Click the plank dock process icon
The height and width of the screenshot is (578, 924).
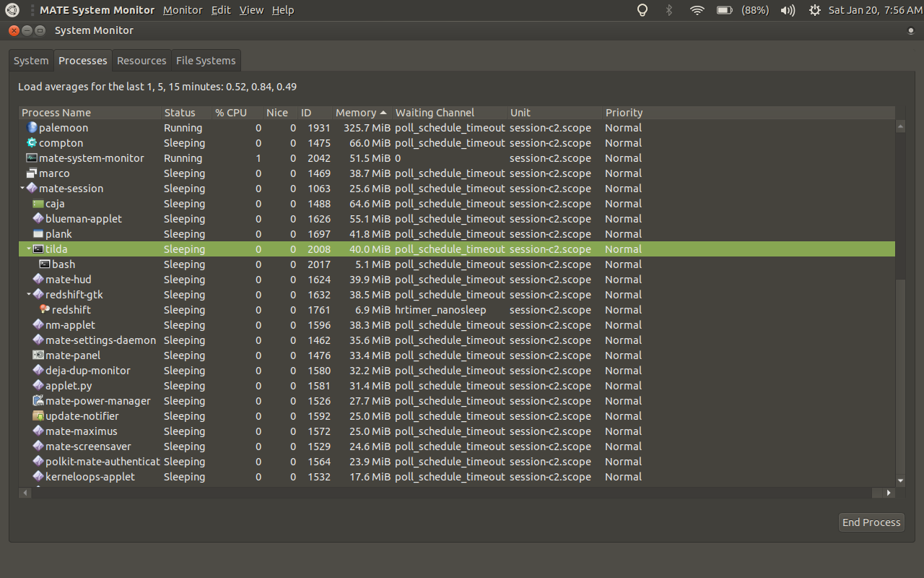38,234
